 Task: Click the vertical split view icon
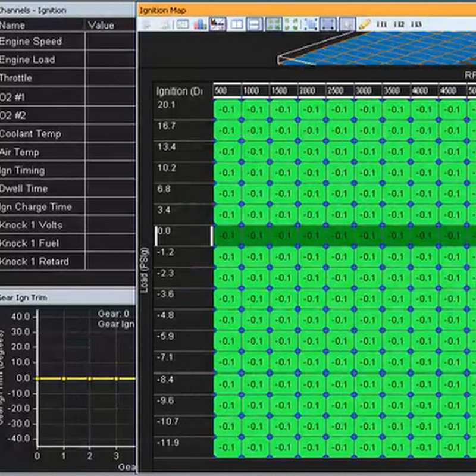236,24
